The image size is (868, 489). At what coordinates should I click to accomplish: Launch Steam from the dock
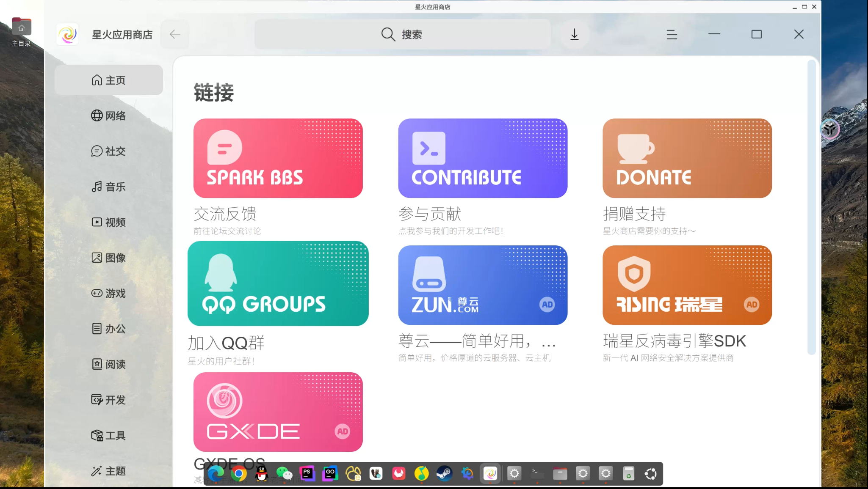[445, 474]
